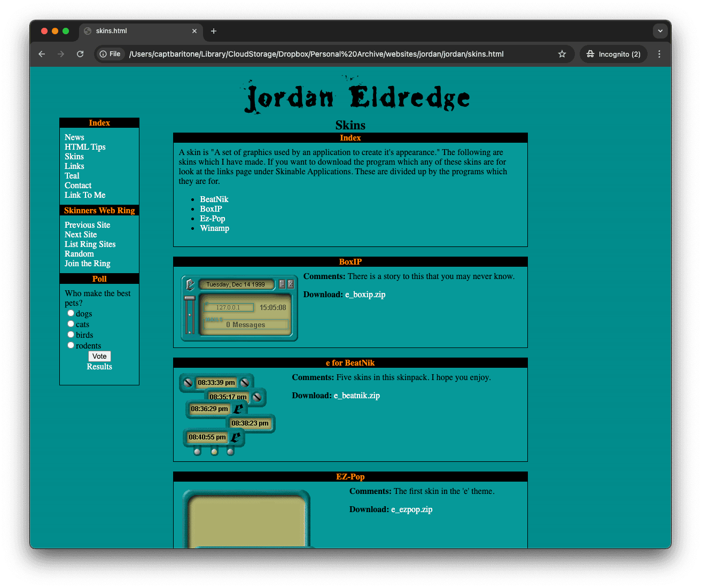Download the e_boxip.zip file
The image size is (701, 588).
pos(365,295)
